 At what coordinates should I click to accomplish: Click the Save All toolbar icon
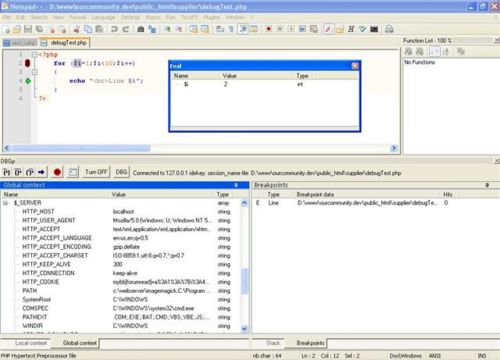click(39, 29)
